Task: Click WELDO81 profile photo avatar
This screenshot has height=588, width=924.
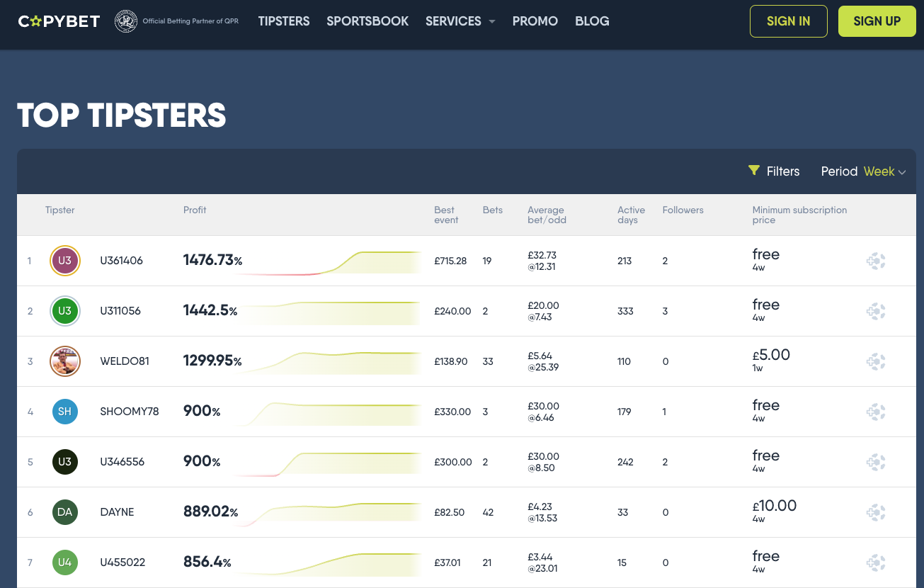Action: [x=65, y=361]
